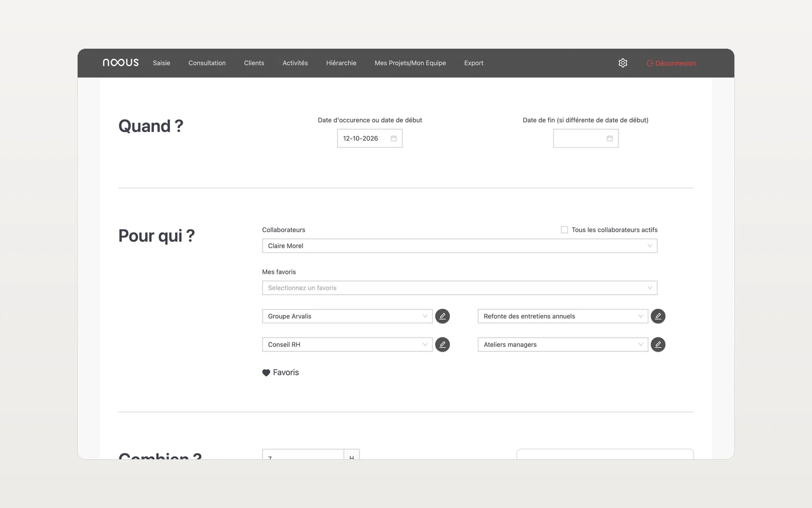Click the Noous logo

point(120,62)
